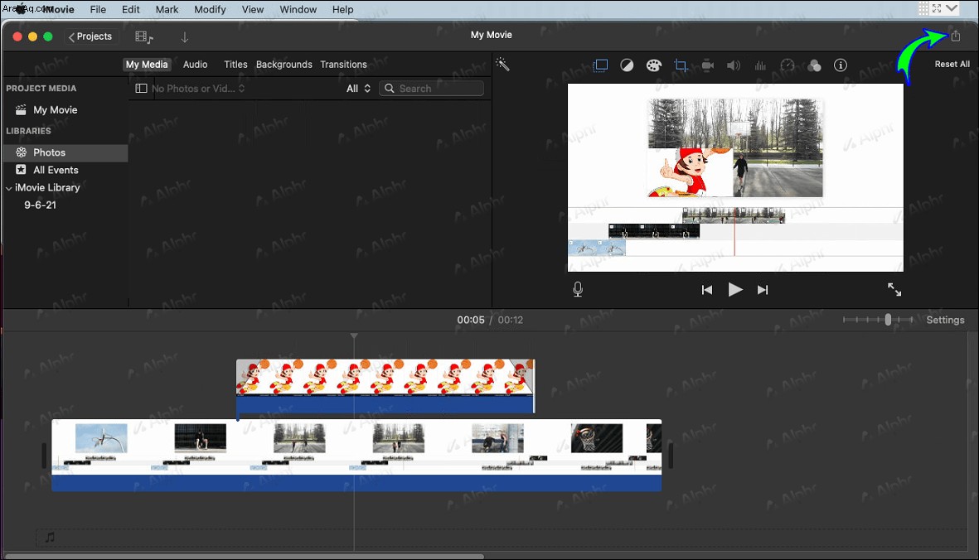Switch to the Transitions tab
The image size is (979, 560).
pos(343,65)
